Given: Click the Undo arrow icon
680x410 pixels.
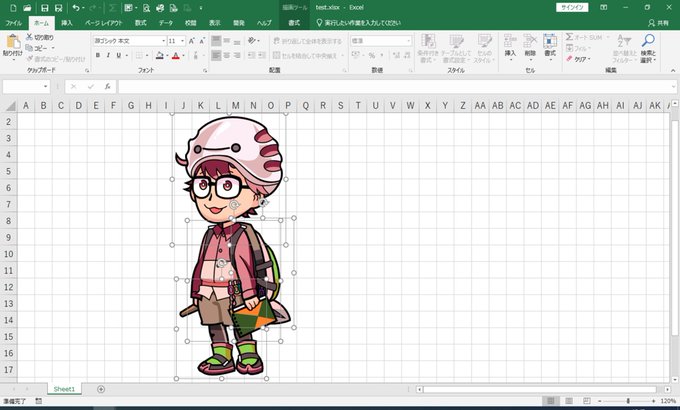Looking at the screenshot, I should pyautogui.click(x=76, y=8).
